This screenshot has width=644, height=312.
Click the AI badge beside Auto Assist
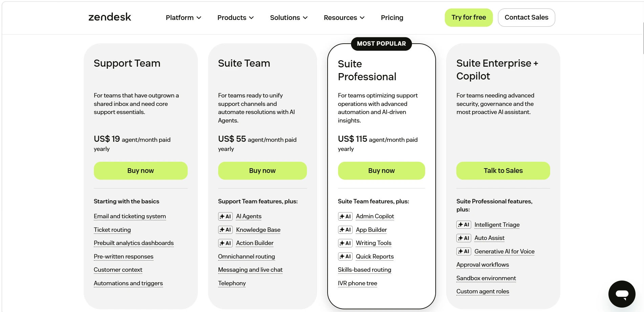pos(464,238)
